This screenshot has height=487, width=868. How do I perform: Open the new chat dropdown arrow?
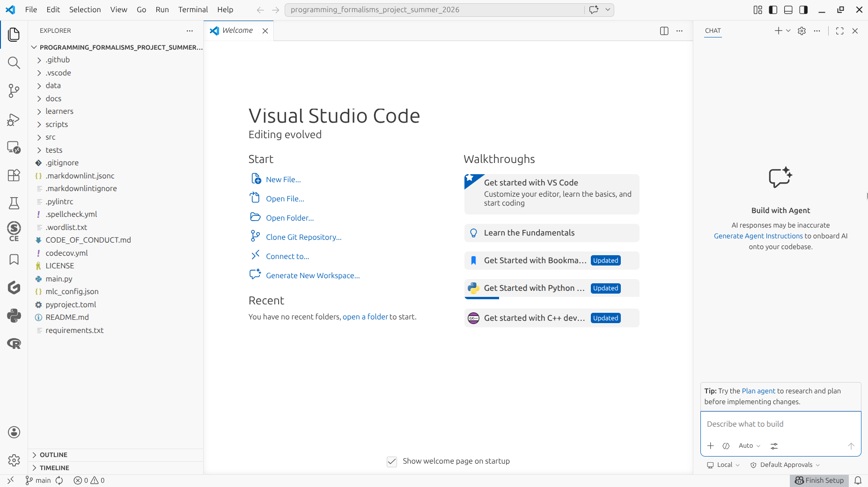pos(788,31)
